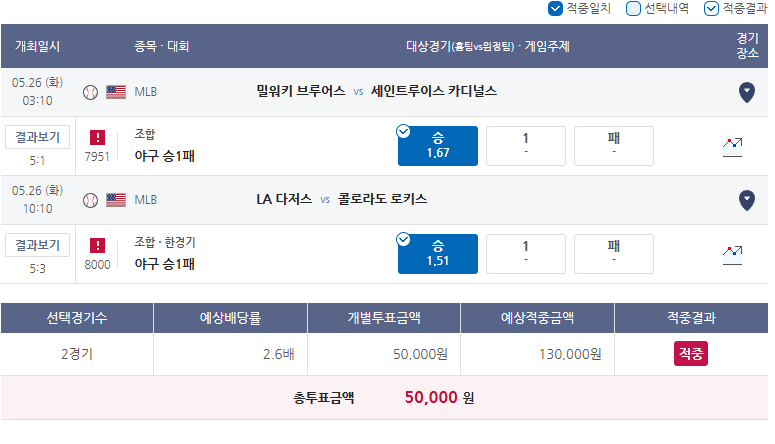Click baseball icon in Brewers MLB row

point(90,92)
